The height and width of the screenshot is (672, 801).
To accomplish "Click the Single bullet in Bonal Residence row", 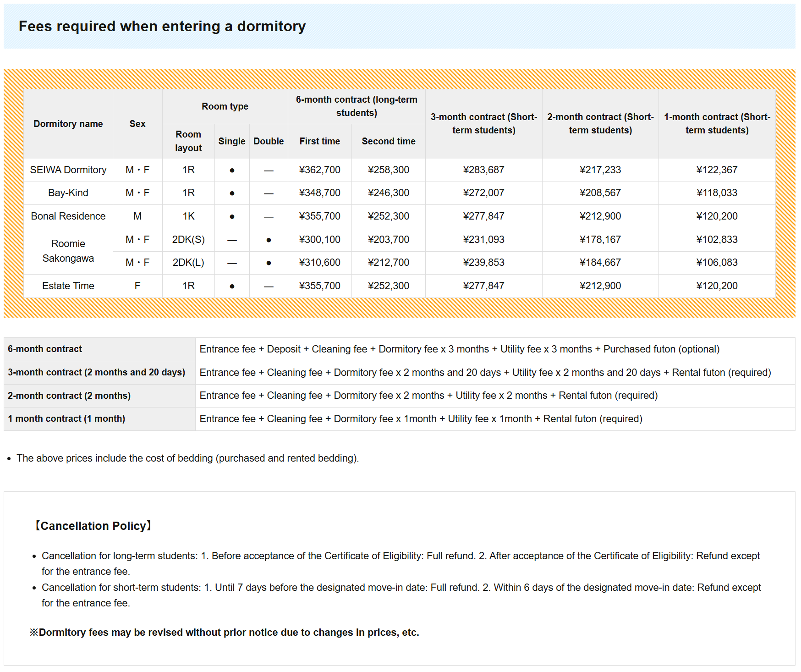I will (x=232, y=217).
